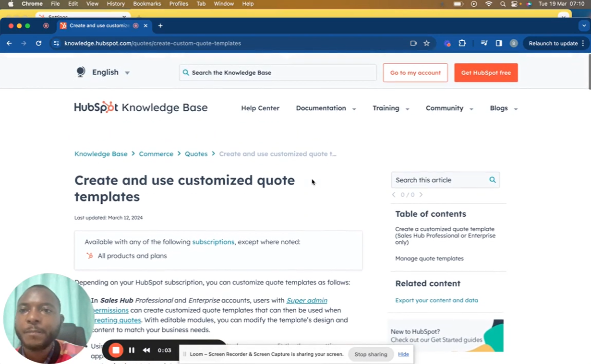The height and width of the screenshot is (364, 591).
Task: Click the Go to my account button
Action: pyautogui.click(x=415, y=72)
